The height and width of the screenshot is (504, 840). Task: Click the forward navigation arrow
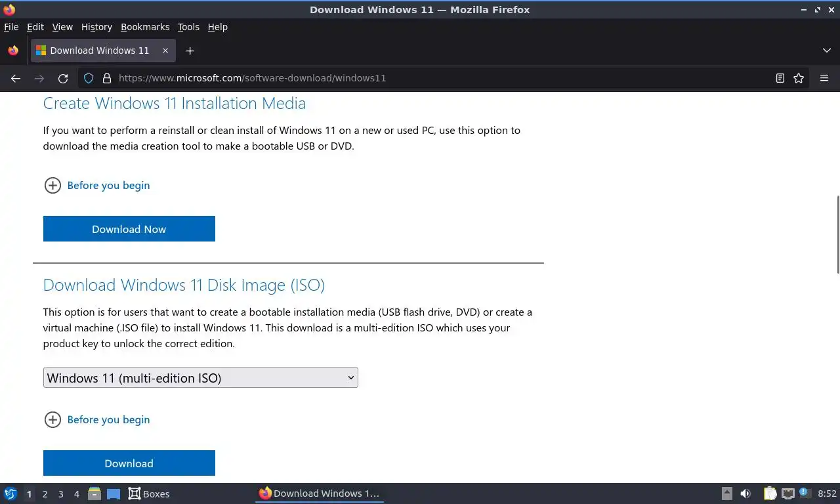click(x=39, y=78)
